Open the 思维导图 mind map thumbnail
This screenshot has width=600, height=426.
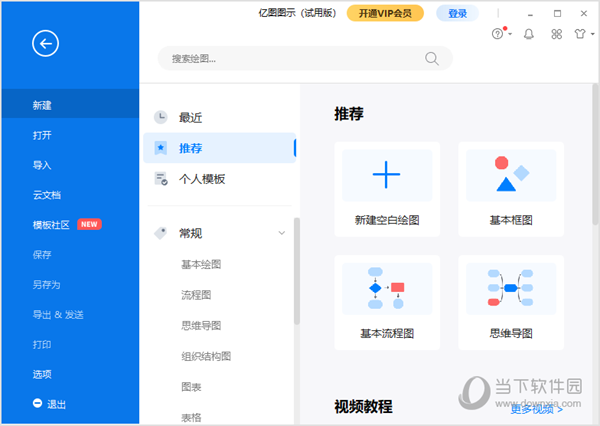click(511, 289)
